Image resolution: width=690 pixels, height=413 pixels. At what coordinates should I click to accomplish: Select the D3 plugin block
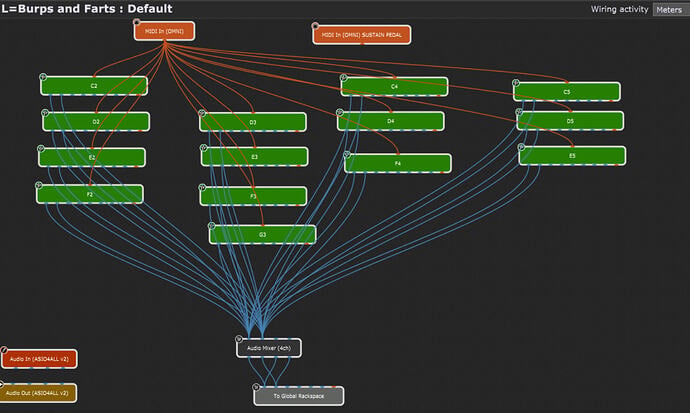click(253, 122)
